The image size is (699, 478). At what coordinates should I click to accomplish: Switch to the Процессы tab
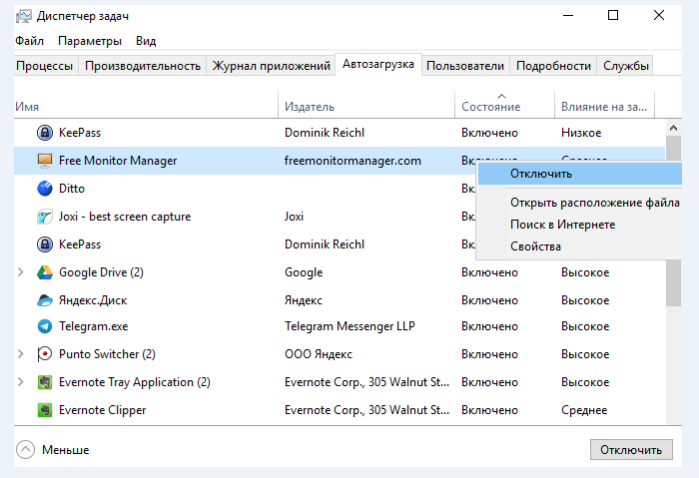pos(45,66)
